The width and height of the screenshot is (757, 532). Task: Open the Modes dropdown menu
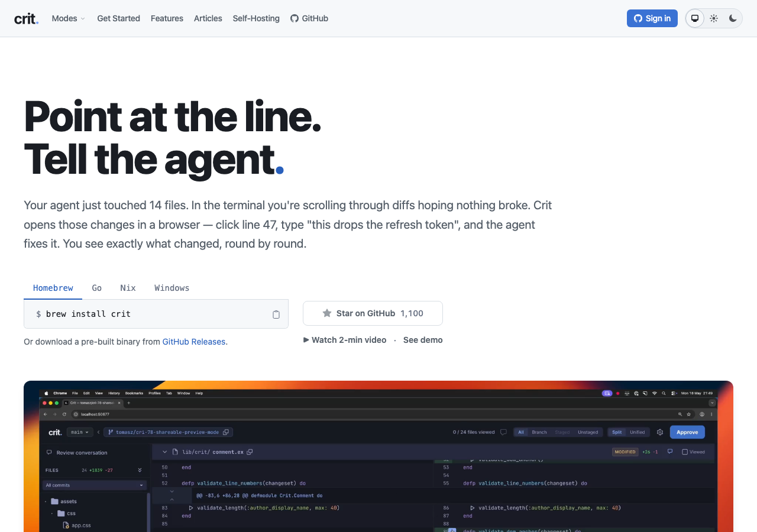click(x=68, y=18)
